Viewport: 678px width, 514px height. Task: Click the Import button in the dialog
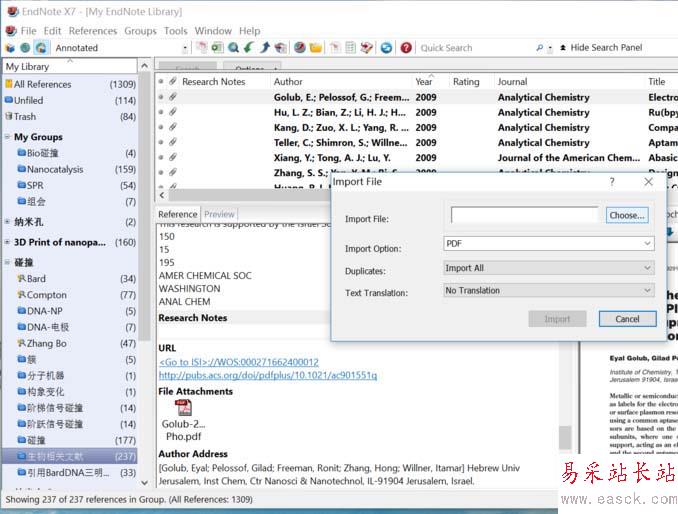[557, 319]
